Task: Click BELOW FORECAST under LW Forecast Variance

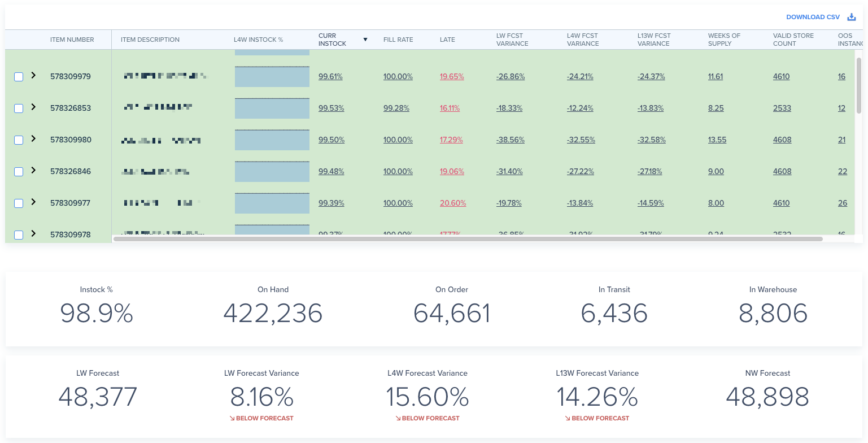Action: pyautogui.click(x=261, y=418)
